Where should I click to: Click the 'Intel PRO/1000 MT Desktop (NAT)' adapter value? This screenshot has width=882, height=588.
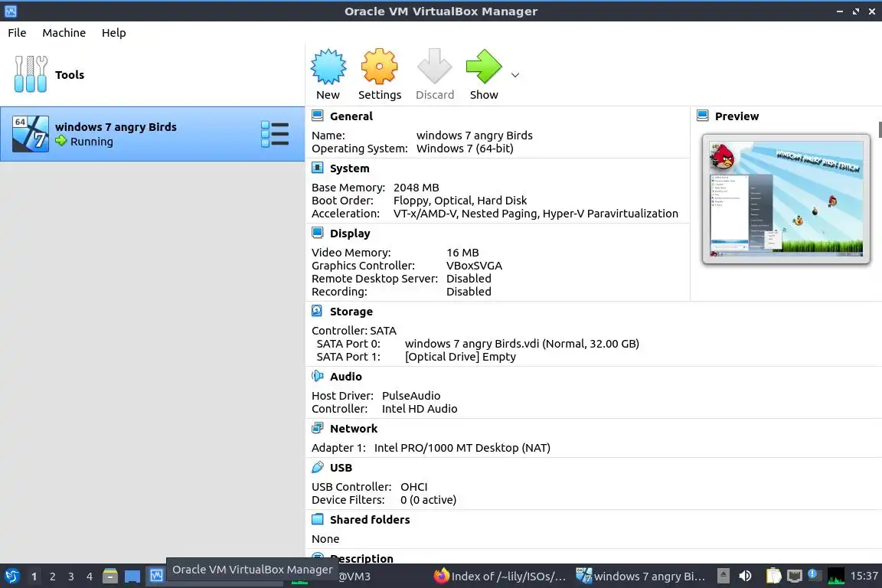(x=462, y=448)
